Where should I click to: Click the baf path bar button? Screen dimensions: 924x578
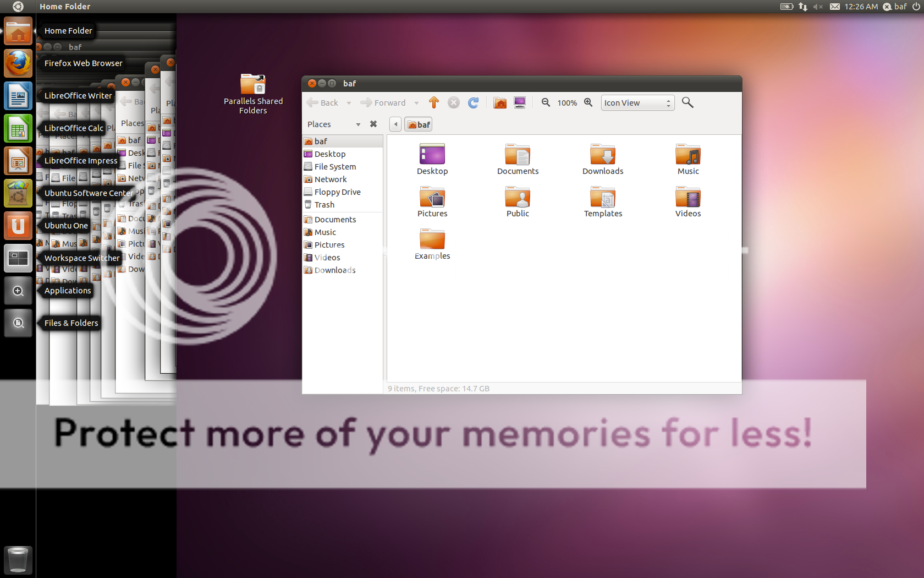[419, 124]
